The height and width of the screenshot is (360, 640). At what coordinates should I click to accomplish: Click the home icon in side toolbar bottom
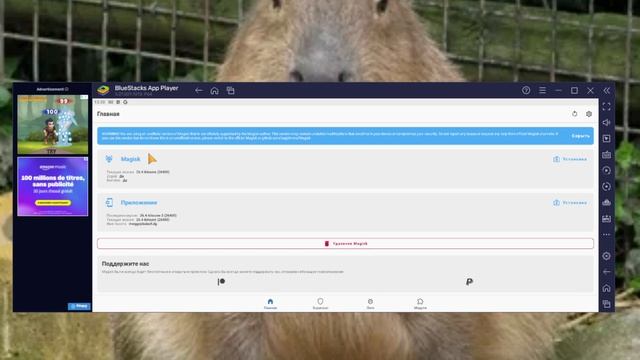(607, 288)
